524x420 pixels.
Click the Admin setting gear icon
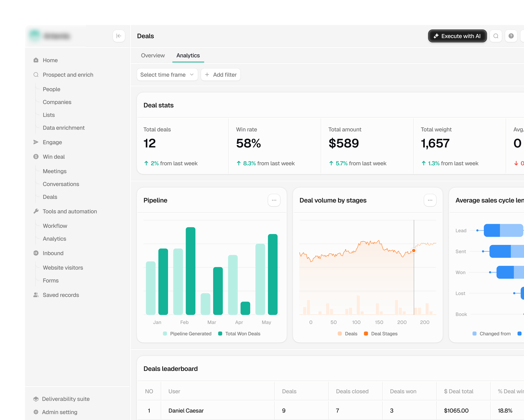coord(36,412)
